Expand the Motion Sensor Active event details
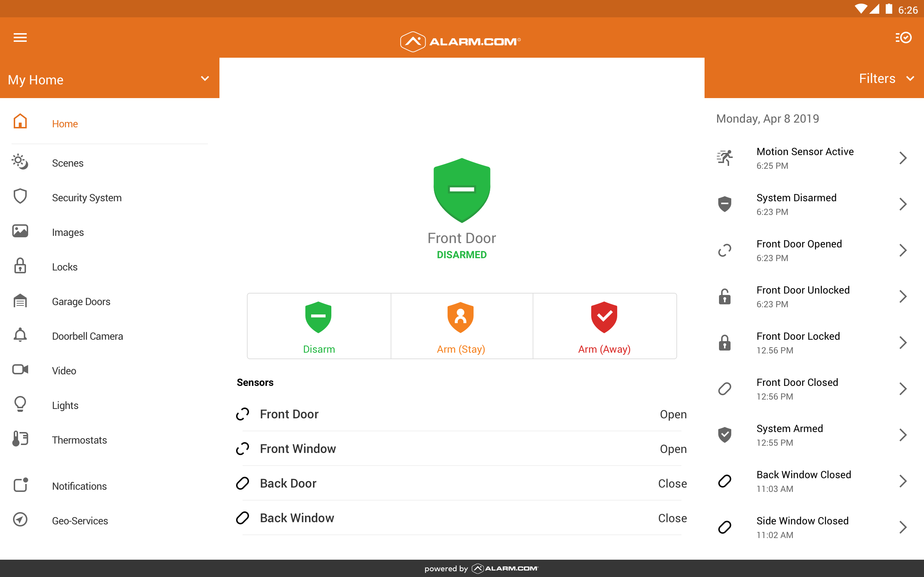Image resolution: width=924 pixels, height=577 pixels. 813,158
